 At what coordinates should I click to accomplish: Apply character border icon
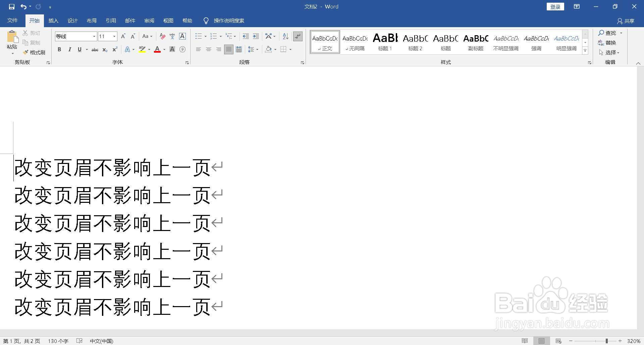click(x=182, y=36)
